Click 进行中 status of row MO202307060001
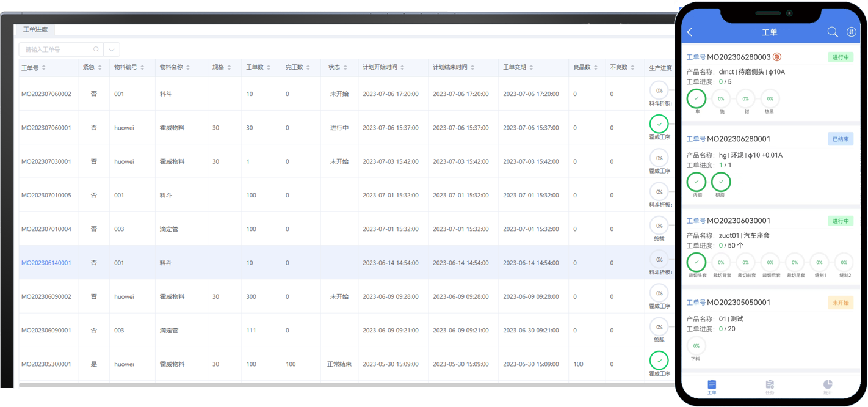This screenshot has width=868, height=407. click(x=339, y=128)
